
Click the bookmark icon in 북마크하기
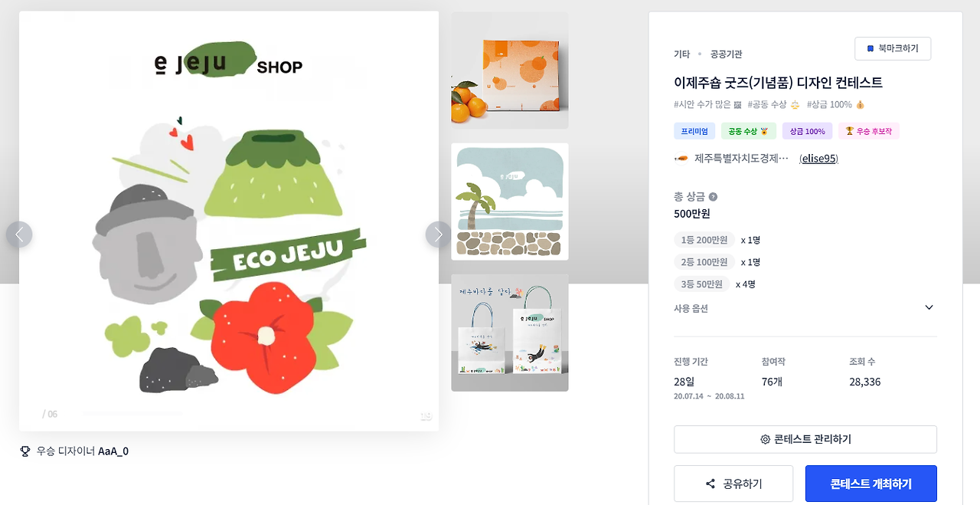click(x=871, y=48)
